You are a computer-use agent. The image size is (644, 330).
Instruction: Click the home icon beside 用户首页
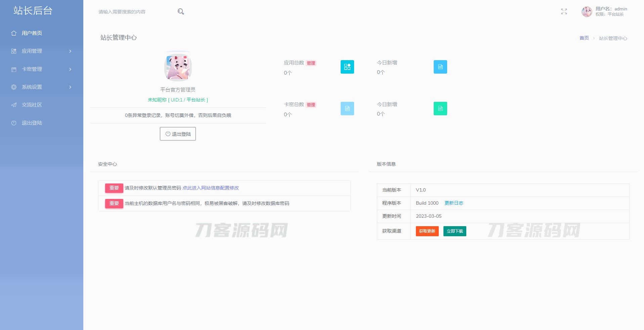[x=14, y=33]
